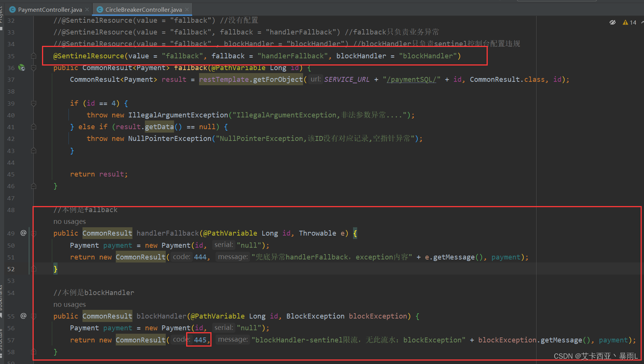Viewport: 644px width, 364px height.
Task: Click the @ gutter icon on line 55
Action: point(23,316)
